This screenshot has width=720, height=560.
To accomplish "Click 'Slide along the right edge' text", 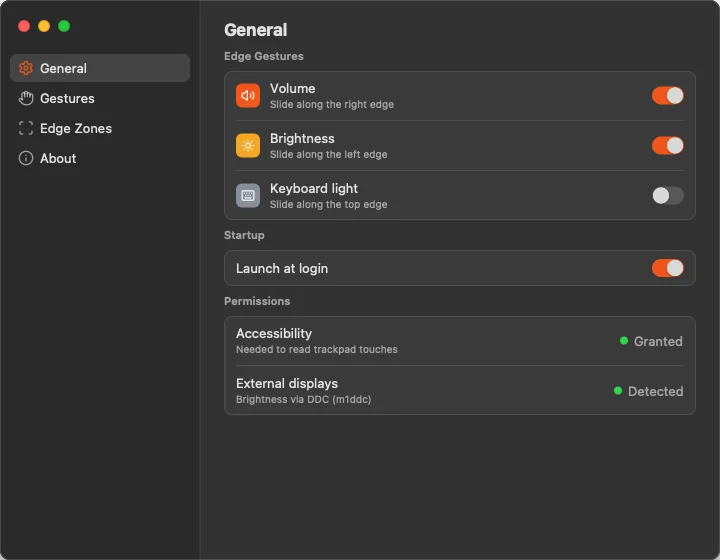I will click(332, 104).
